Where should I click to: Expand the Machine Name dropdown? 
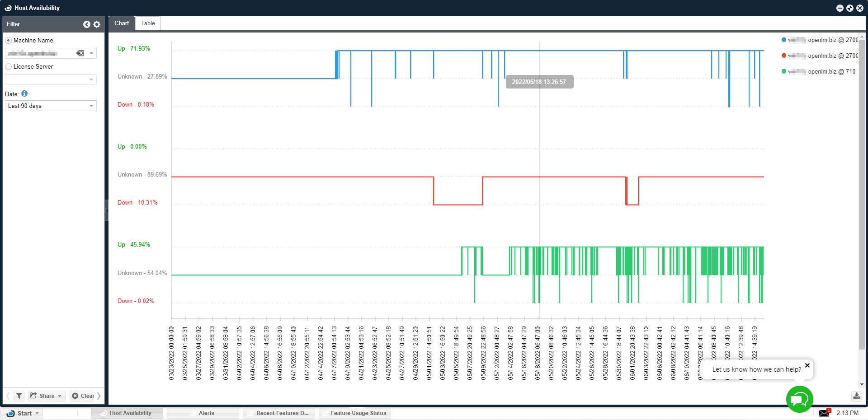pyautogui.click(x=91, y=53)
